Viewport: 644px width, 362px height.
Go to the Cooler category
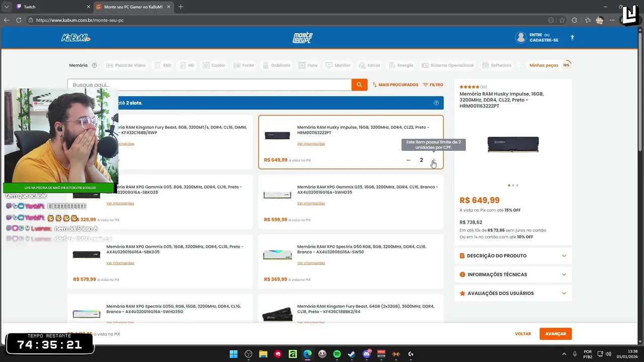tap(214, 65)
